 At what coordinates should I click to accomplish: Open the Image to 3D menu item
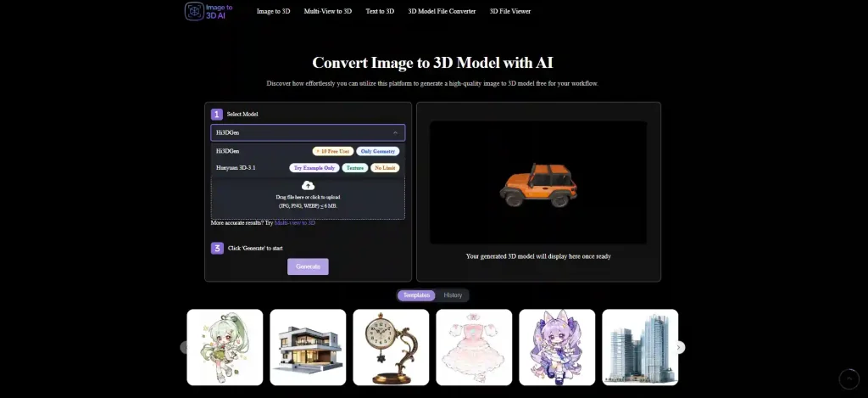pyautogui.click(x=273, y=11)
